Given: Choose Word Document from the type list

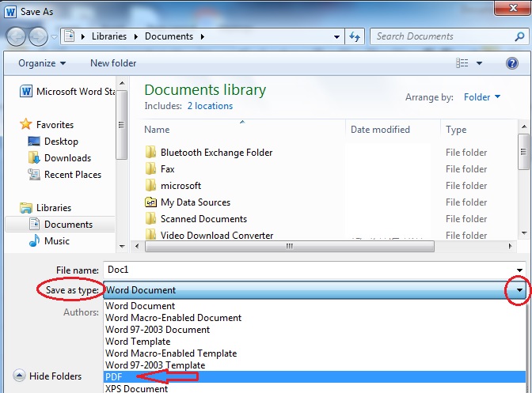Looking at the screenshot, I should pos(314,305).
